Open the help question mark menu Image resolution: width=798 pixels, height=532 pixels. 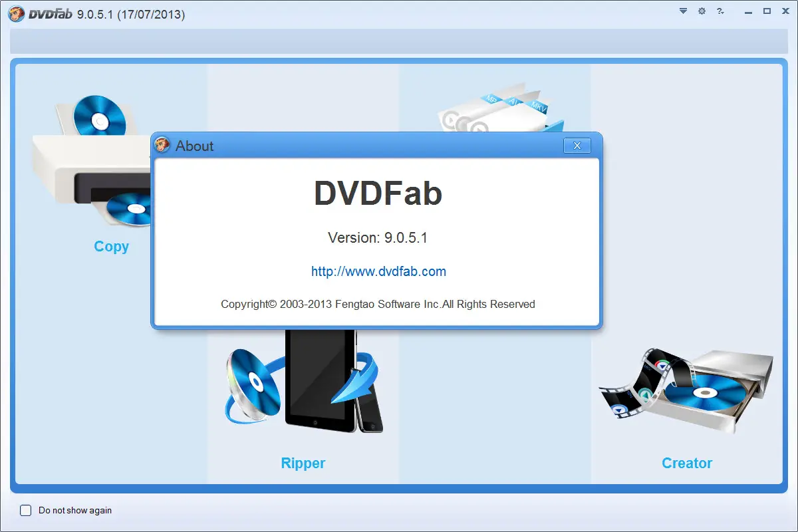tap(720, 11)
